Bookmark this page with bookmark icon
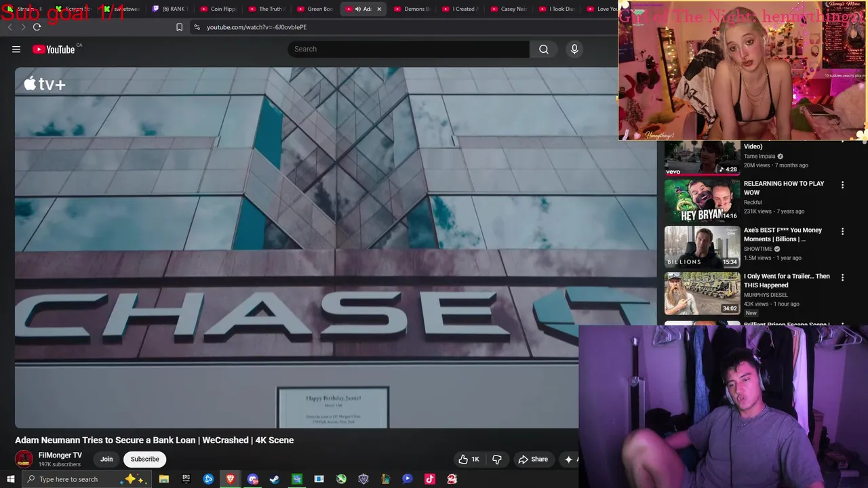This screenshot has width=868, height=488. point(179,27)
